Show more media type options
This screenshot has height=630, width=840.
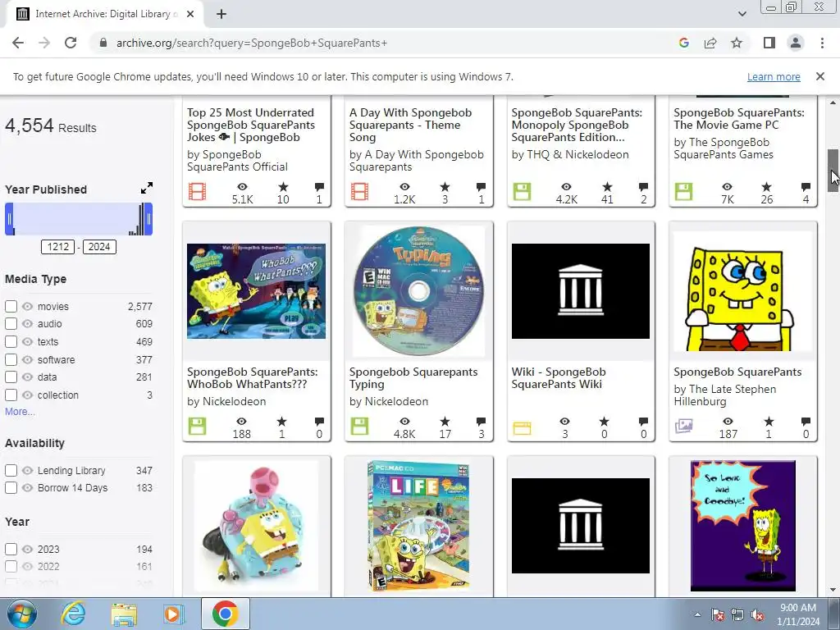coord(20,412)
